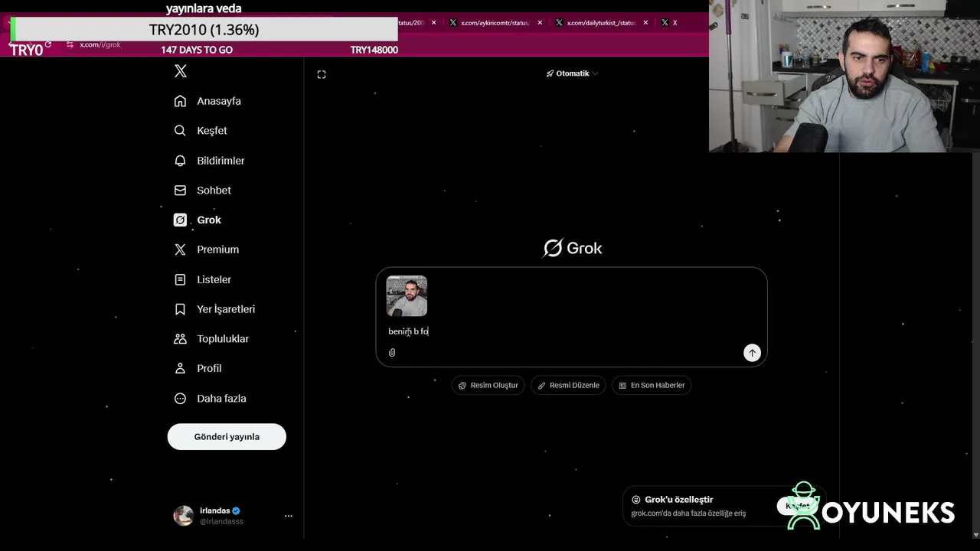
Task: Click the attached photo thumbnail
Action: point(407,296)
